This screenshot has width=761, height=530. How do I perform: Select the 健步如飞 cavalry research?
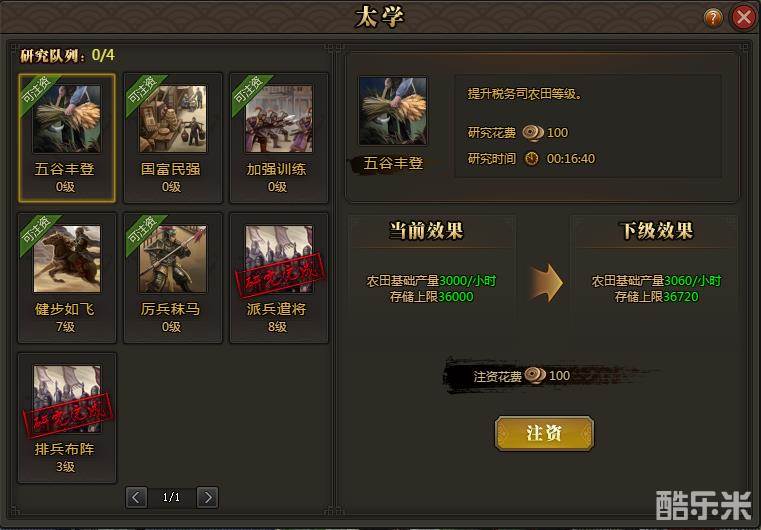67,278
